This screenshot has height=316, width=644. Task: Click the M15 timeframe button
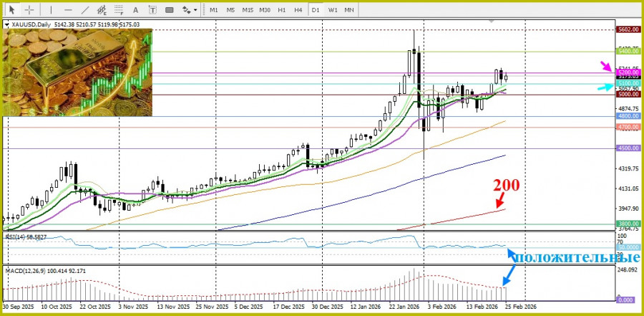(248, 10)
